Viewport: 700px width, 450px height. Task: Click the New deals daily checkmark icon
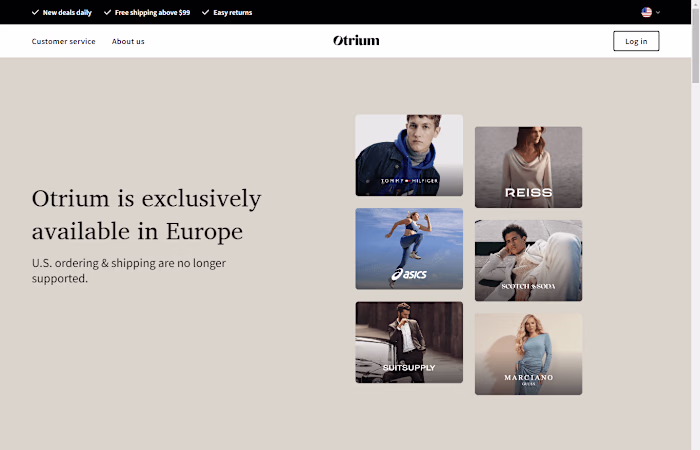[x=35, y=12]
